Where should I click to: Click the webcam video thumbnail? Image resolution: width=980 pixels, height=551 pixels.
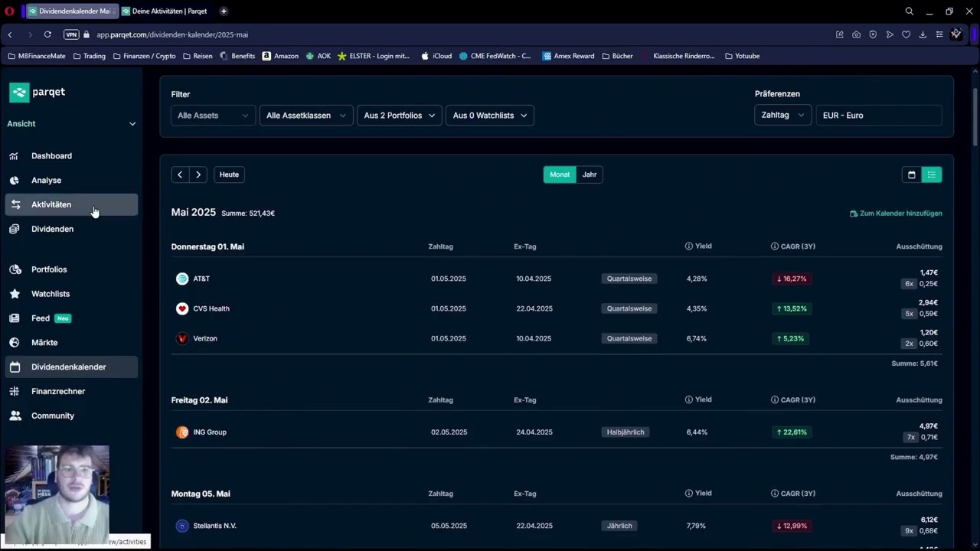57,494
